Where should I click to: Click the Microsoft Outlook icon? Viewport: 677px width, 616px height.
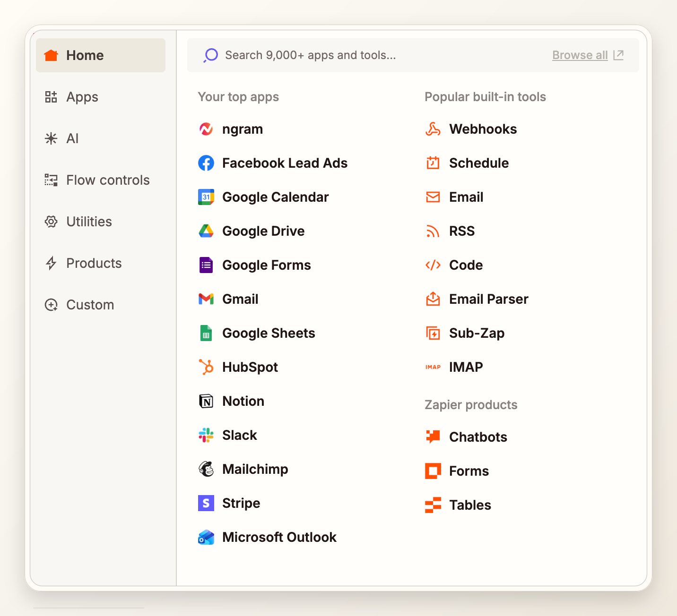click(x=206, y=537)
